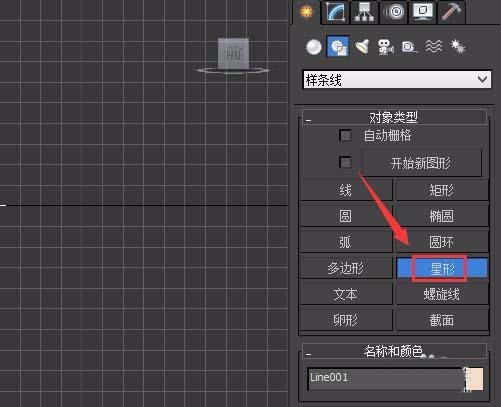Select the Cameras category icon
Image resolution: width=501 pixels, height=407 pixels.
tap(386, 47)
